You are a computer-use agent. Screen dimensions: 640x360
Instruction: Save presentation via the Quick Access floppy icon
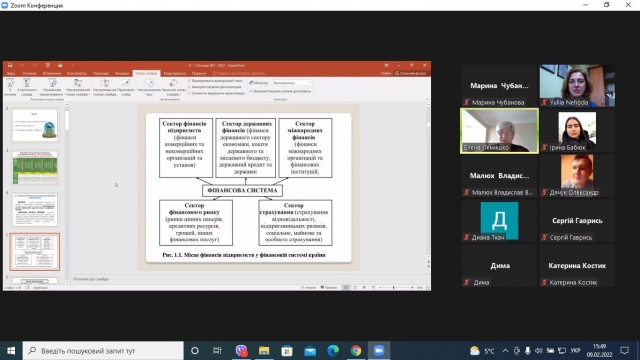(x=10, y=65)
